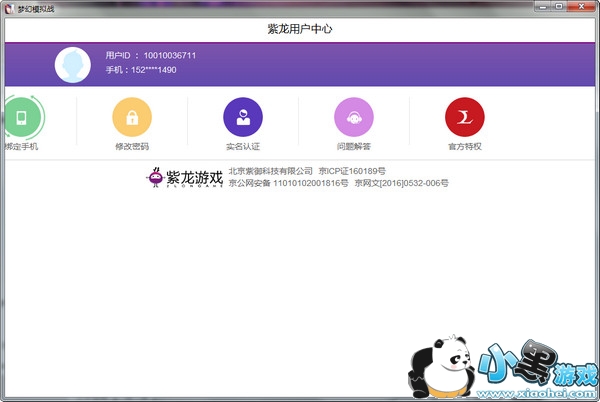Select the 问题解答 label
600x402 pixels.
(x=353, y=146)
